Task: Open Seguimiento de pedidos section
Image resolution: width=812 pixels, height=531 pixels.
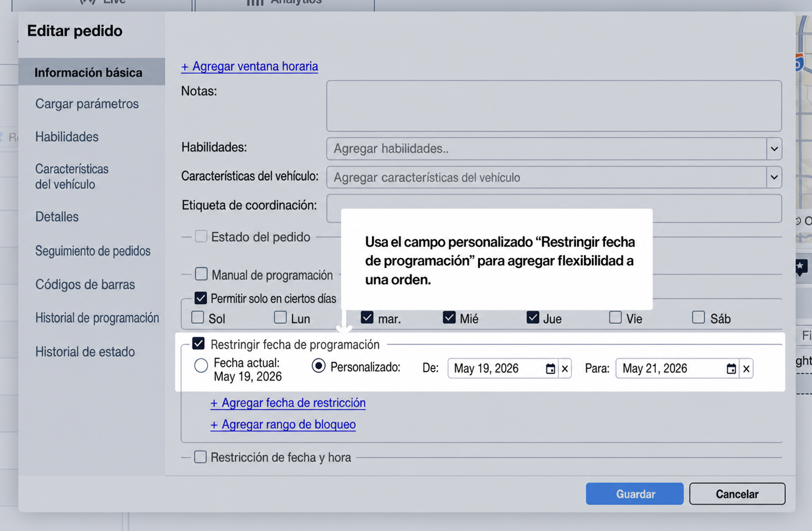Action: [x=93, y=251]
